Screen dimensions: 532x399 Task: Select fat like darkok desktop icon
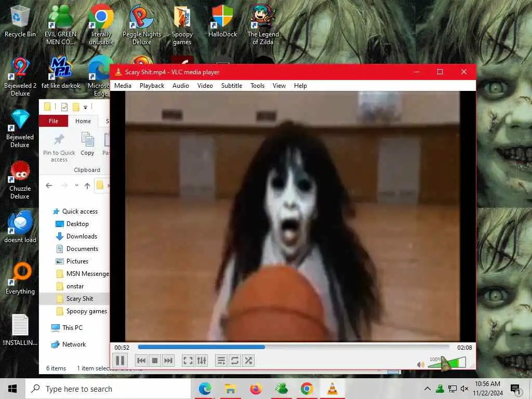61,73
